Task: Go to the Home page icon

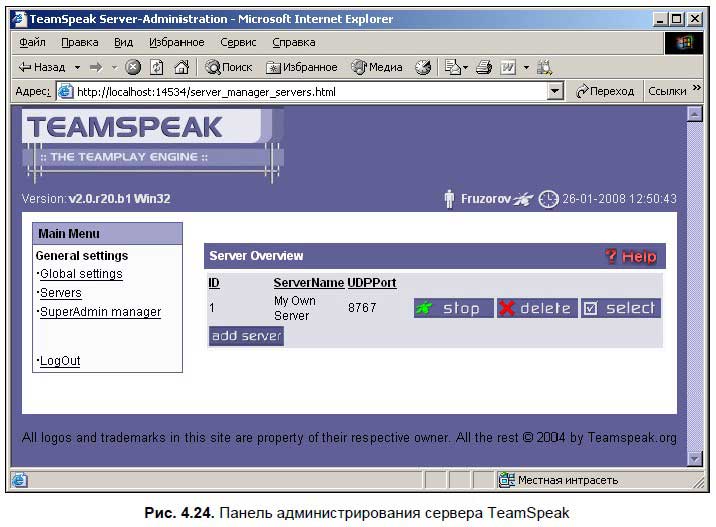Action: (180, 67)
